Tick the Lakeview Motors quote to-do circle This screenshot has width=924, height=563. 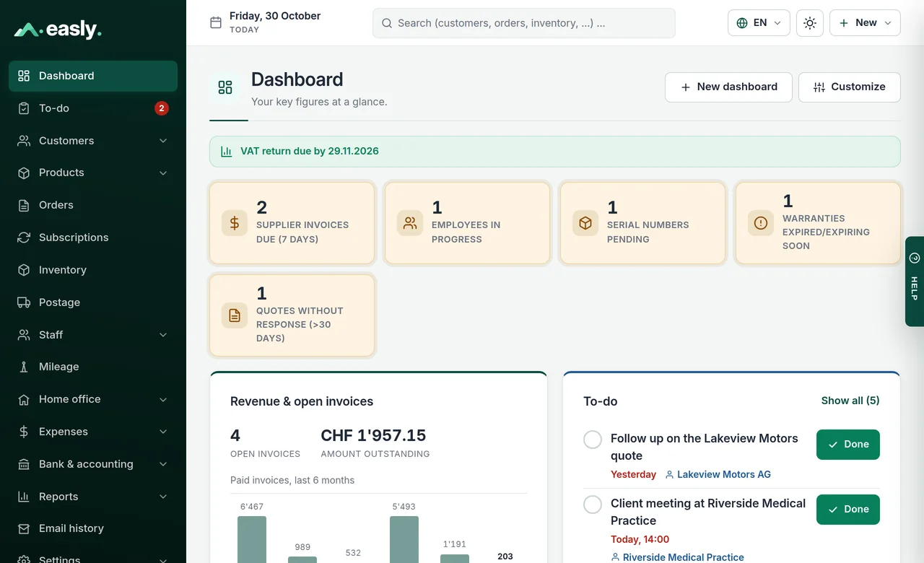click(593, 439)
